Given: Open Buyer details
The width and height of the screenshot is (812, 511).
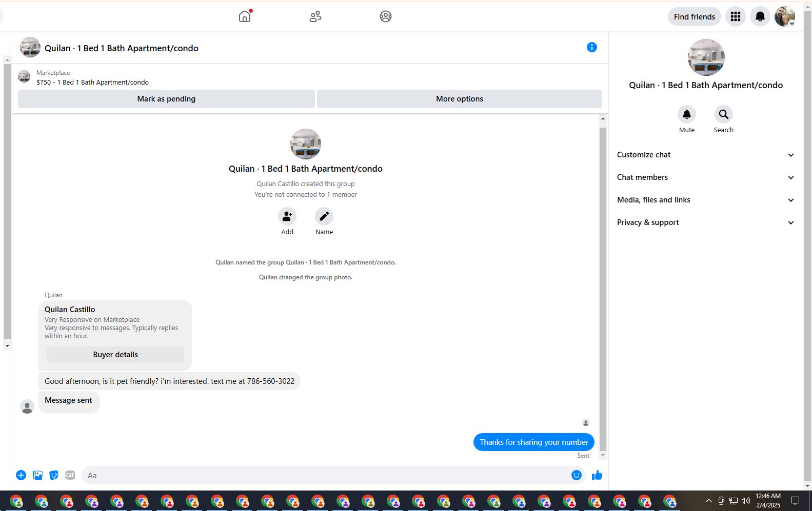Looking at the screenshot, I should pos(115,355).
